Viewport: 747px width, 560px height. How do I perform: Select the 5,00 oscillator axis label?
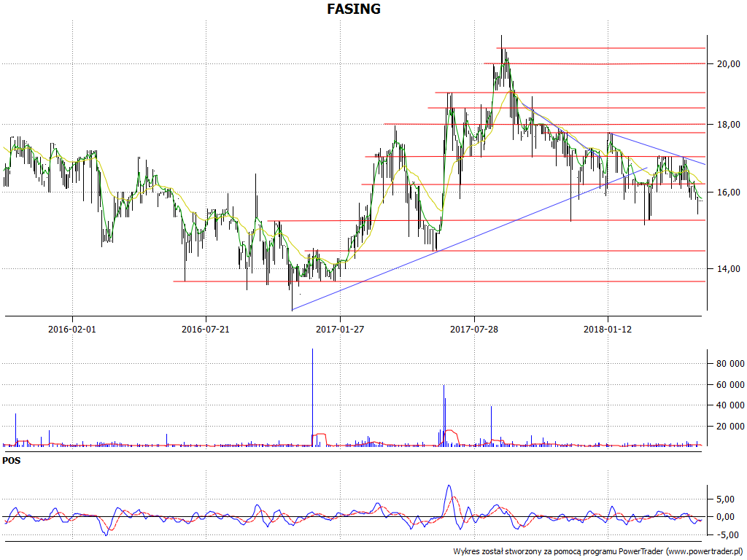tap(725, 499)
